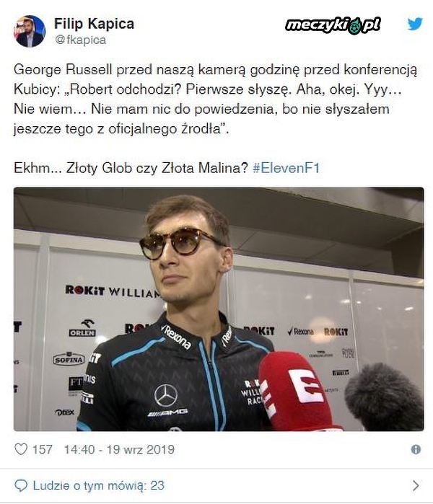This screenshot has width=433, height=504.
Task: Open the Filip Kapica name link
Action: [94, 24]
